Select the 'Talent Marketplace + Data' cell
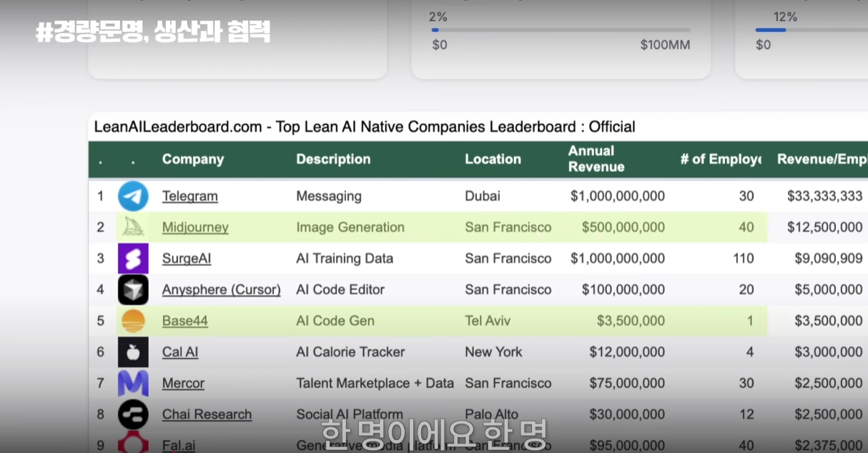Viewport: 868px width, 453px height. click(x=375, y=383)
